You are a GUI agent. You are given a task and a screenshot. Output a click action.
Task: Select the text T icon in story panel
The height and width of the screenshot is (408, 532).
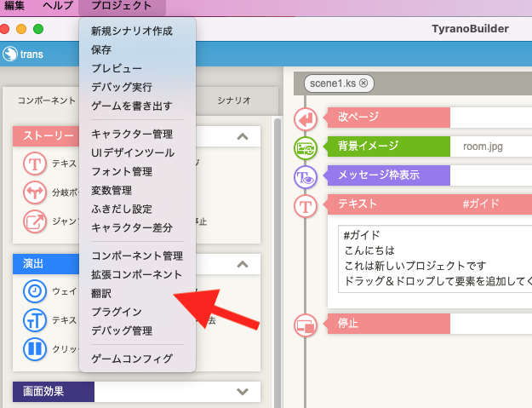(x=36, y=164)
